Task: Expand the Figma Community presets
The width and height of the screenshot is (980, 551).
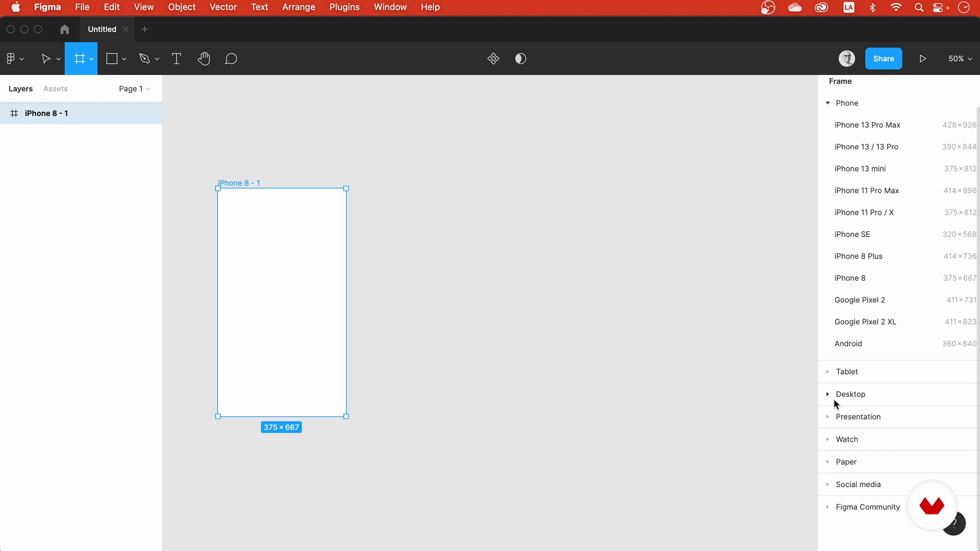Action: click(x=827, y=507)
